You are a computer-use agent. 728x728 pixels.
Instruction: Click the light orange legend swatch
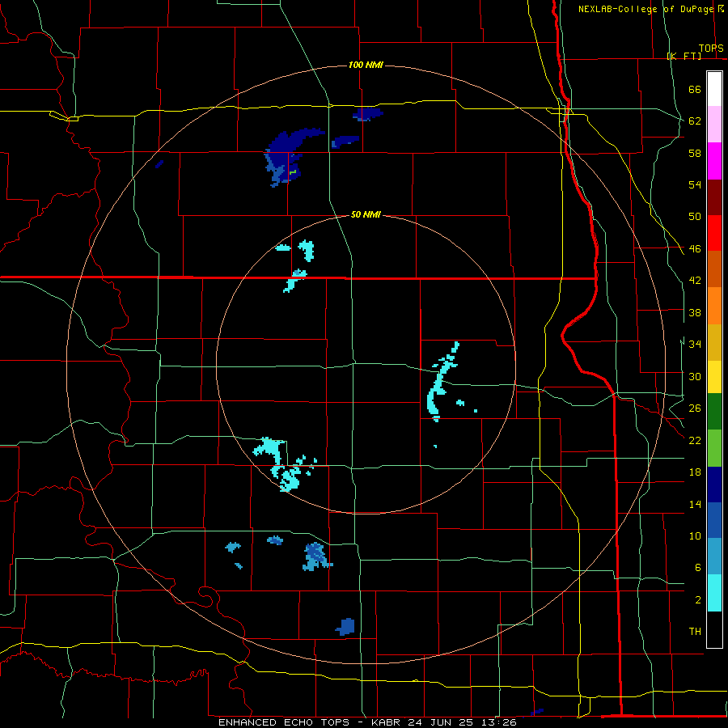[x=714, y=306]
